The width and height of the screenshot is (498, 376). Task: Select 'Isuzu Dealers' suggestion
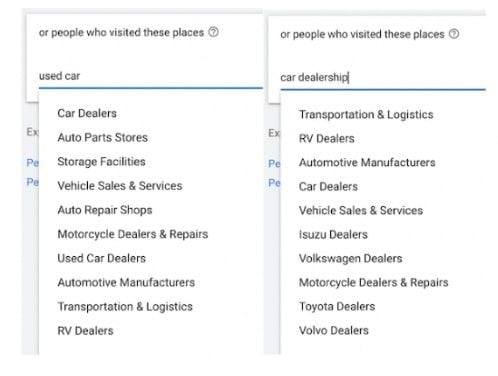pyautogui.click(x=333, y=234)
